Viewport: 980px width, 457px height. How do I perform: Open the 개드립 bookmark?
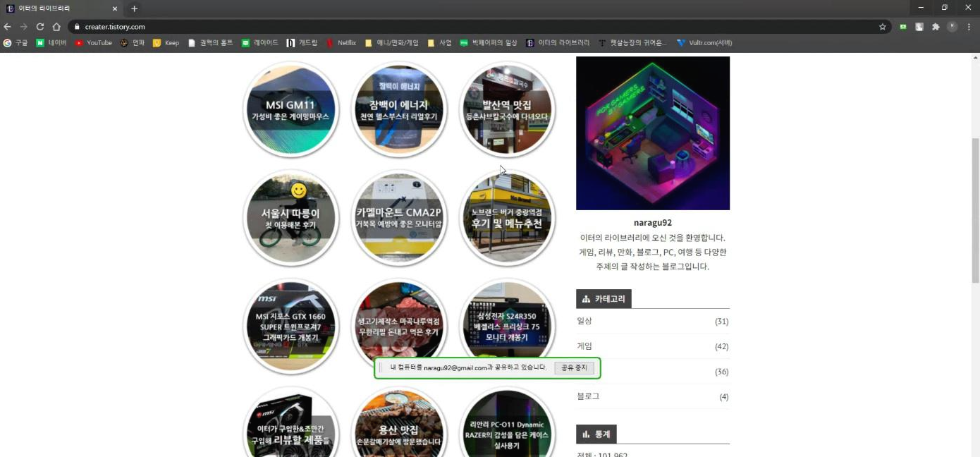pos(302,43)
